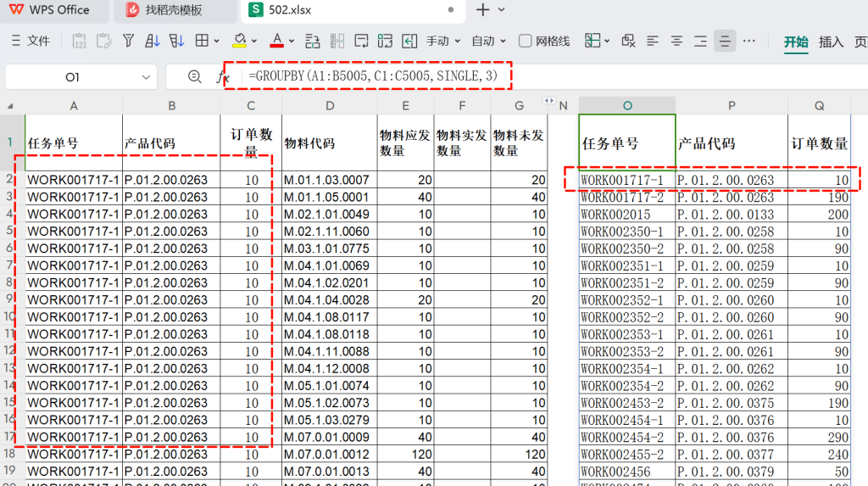Apply the red font color
The height and width of the screenshot is (486, 868).
point(277,41)
